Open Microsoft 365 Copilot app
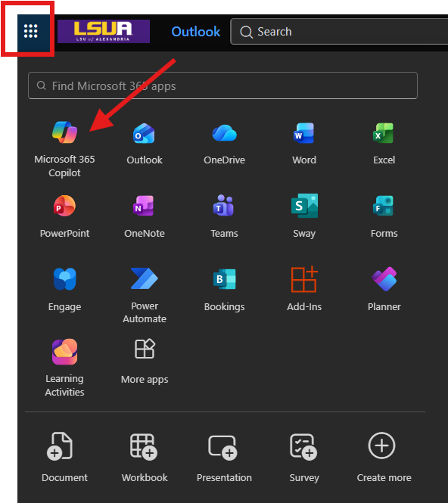Screen dimensions: 448x503 tap(64, 149)
